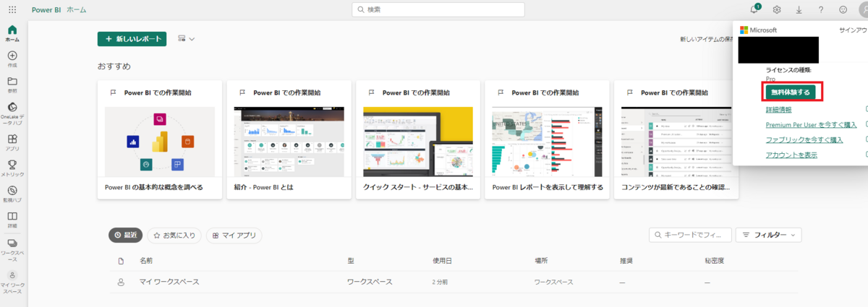Screen dimensions: 868x307
Task: Open 参照 folder in the sidebar
Action: point(12,85)
